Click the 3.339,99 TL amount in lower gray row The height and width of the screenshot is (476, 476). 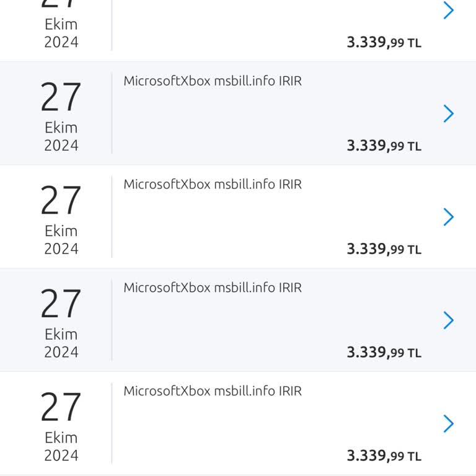(384, 353)
